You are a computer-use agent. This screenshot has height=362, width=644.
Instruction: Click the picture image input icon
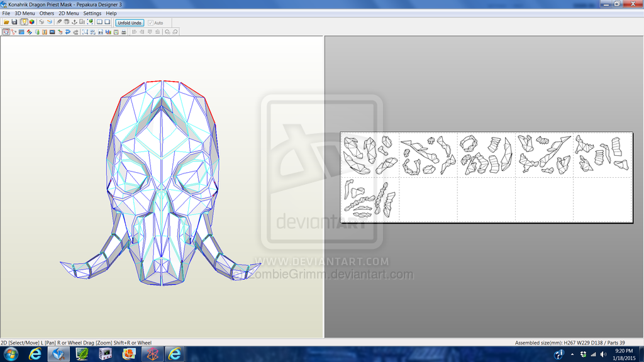tap(52, 32)
